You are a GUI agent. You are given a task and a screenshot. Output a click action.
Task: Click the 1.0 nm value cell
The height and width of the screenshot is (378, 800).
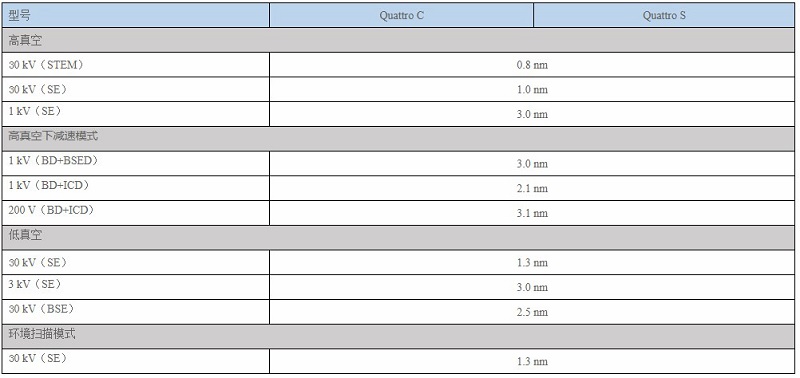532,89
